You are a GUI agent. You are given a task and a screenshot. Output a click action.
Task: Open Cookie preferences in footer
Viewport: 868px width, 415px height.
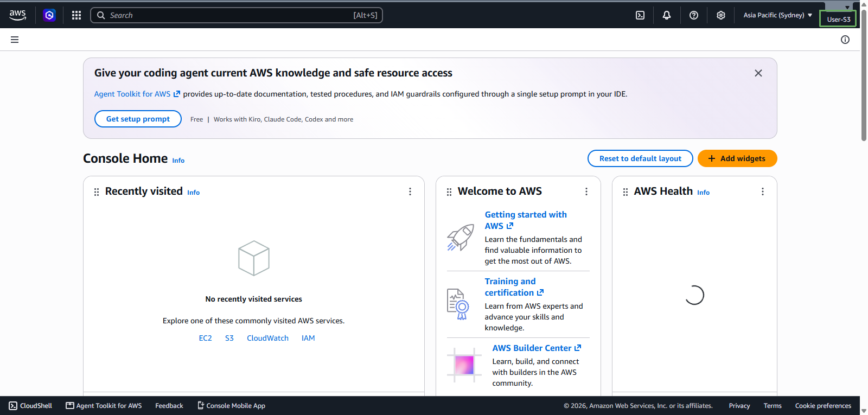tap(823, 406)
